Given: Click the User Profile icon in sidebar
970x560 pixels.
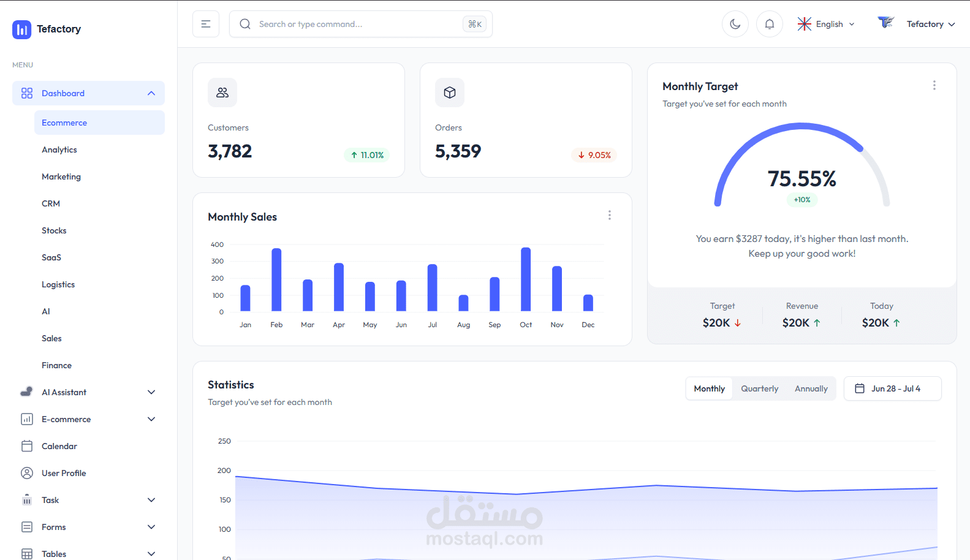Looking at the screenshot, I should point(27,473).
